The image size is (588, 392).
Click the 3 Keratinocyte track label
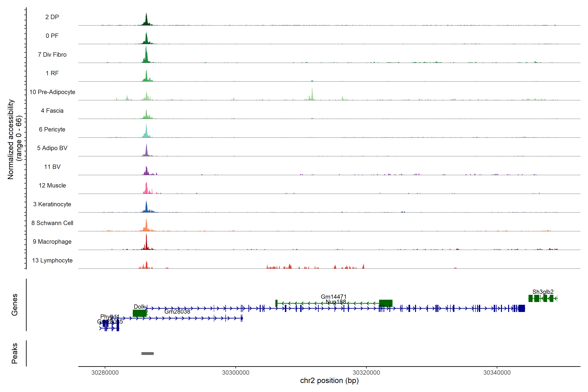52,204
